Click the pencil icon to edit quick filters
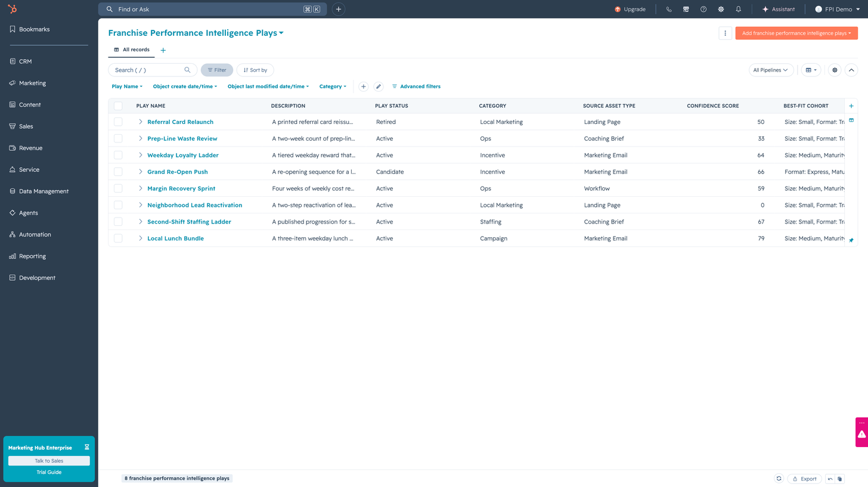Viewport: 868px width, 487px height. (x=378, y=86)
